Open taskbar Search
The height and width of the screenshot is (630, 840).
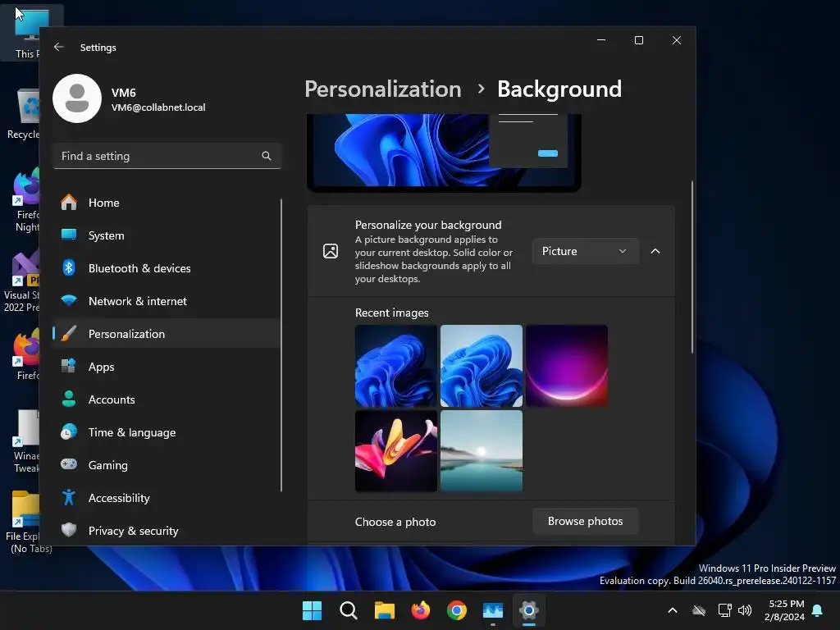point(348,610)
